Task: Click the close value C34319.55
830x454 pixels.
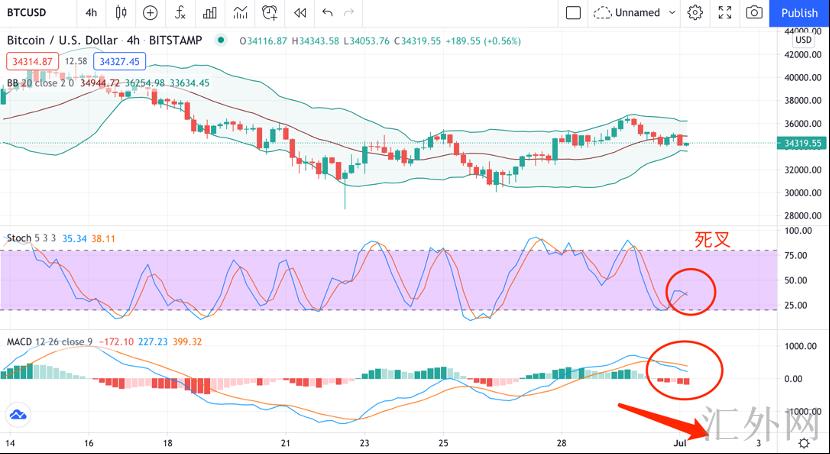Action: tap(420, 41)
